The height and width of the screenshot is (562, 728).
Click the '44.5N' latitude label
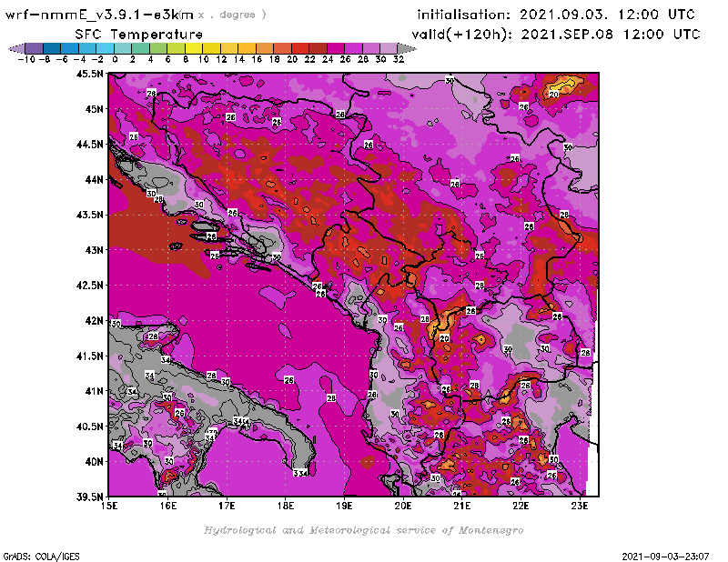pos(89,145)
